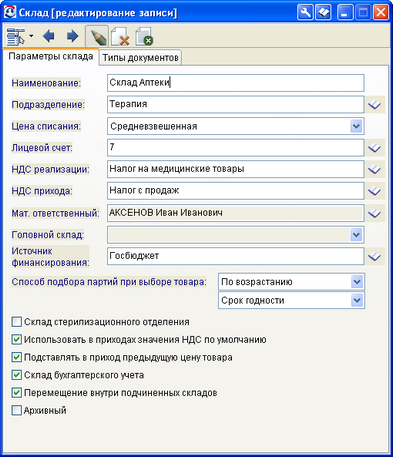This screenshot has height=457, width=393.
Task: Open lookup for Источник финансирования field
Action: [375, 256]
